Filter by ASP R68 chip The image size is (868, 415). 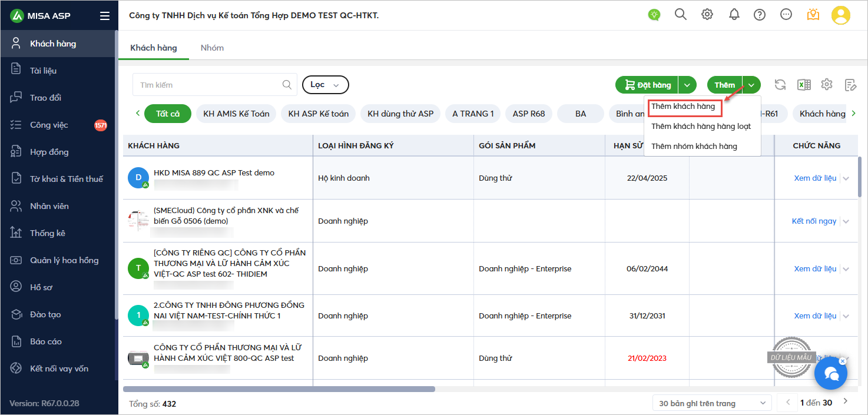pyautogui.click(x=529, y=114)
